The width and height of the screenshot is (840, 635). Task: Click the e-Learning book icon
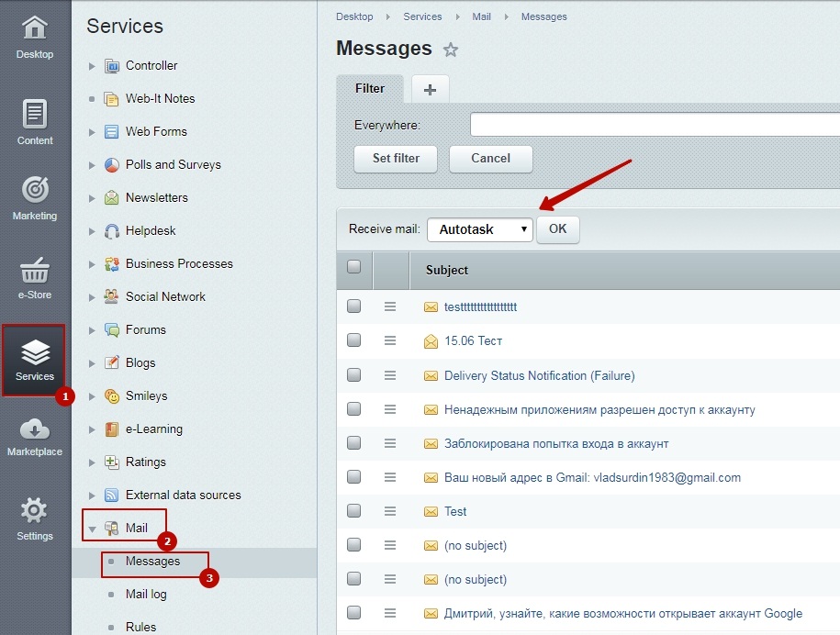point(111,429)
